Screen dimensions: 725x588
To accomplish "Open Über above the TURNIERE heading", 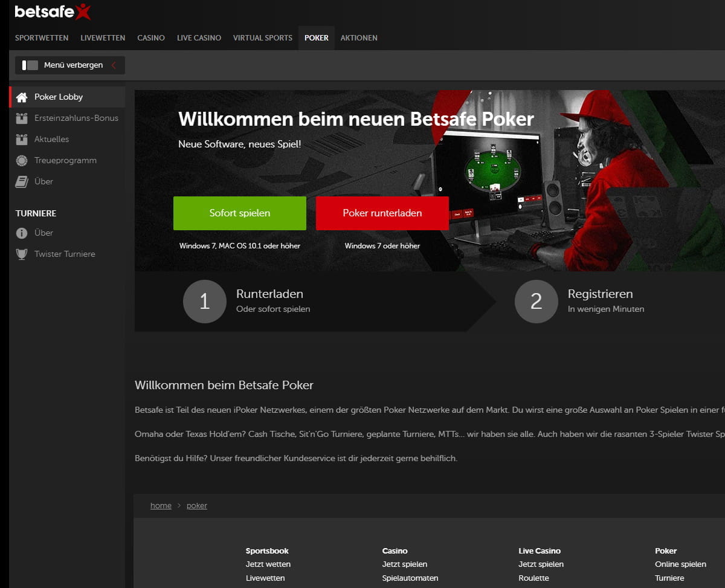I will point(43,181).
